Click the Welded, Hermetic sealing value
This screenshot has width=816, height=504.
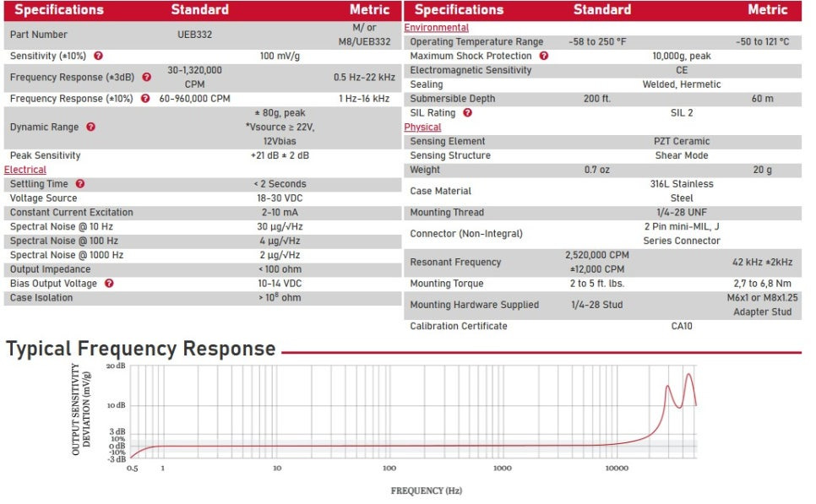[682, 84]
